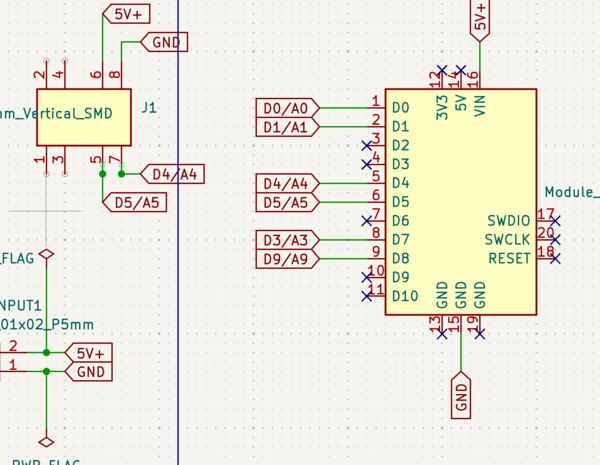Click the D8 pin name inside the module
Image resolution: width=600 pixels, height=465 pixels.
(x=401, y=258)
